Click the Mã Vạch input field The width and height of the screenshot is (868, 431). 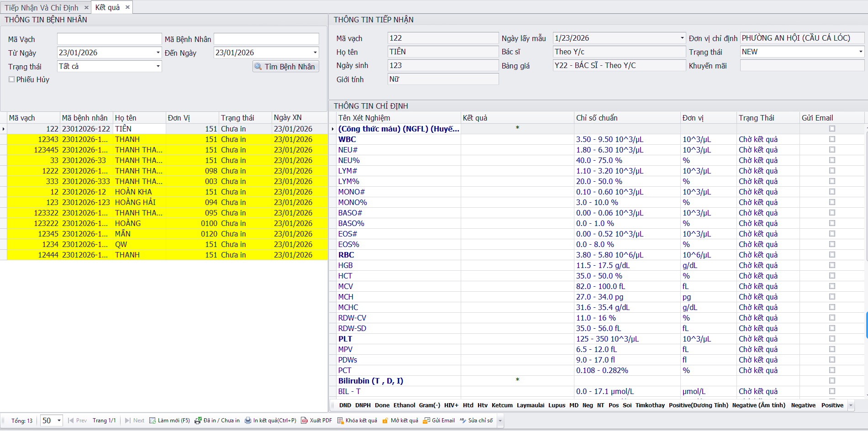[x=109, y=39]
